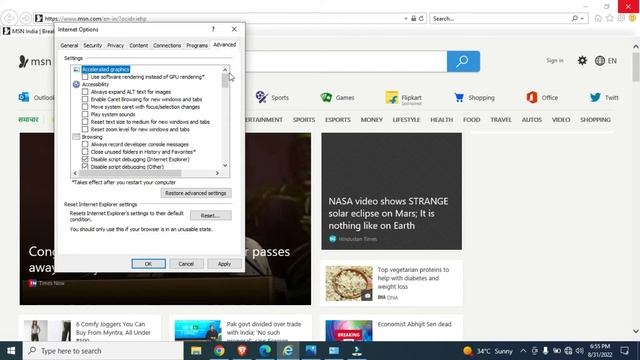Switch to the Connections tab
Screen dimensions: 640x360
(x=167, y=45)
